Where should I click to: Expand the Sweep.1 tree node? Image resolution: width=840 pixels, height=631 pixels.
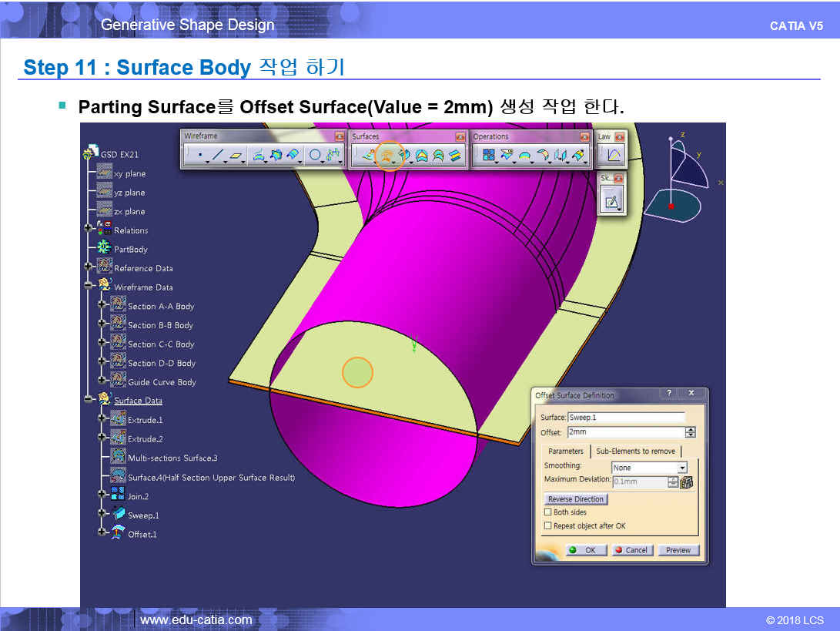(102, 515)
